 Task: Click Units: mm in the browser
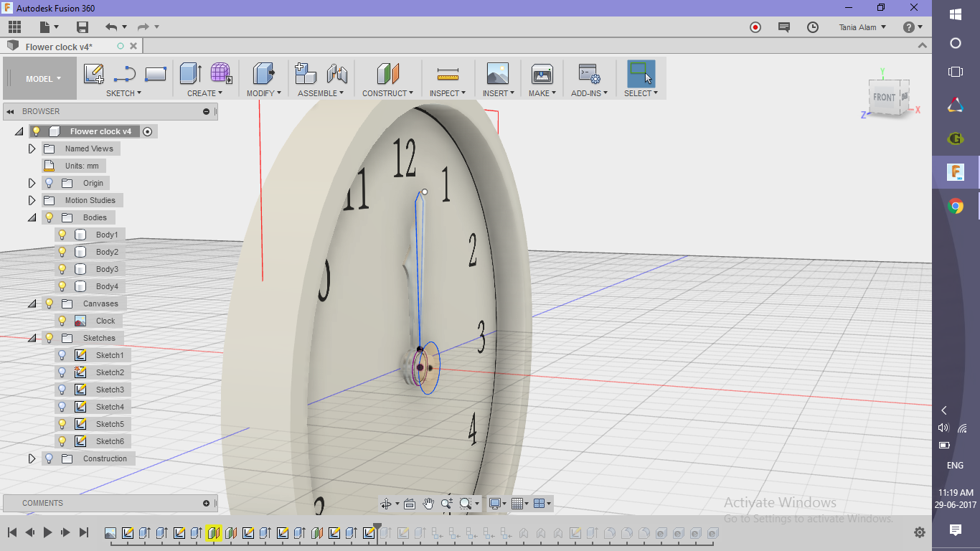coord(82,166)
